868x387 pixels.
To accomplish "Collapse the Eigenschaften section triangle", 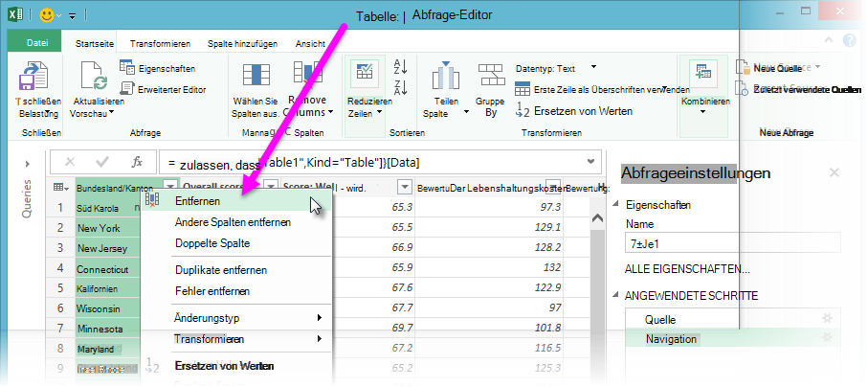I will [616, 205].
